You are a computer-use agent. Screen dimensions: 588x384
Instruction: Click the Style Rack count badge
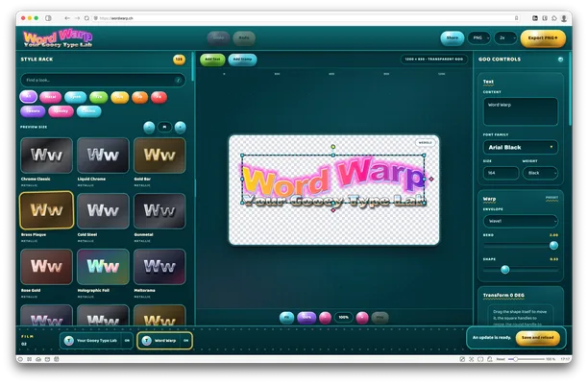tap(179, 60)
